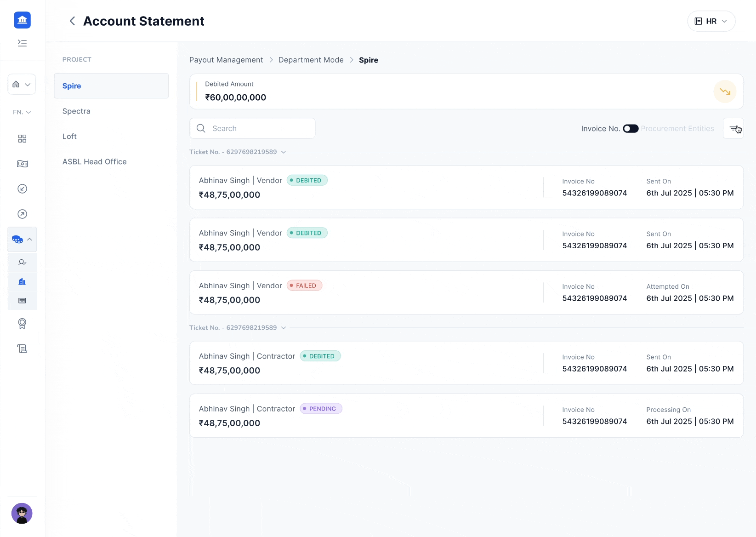
Task: Click the PROJECT heading
Action: (x=77, y=59)
